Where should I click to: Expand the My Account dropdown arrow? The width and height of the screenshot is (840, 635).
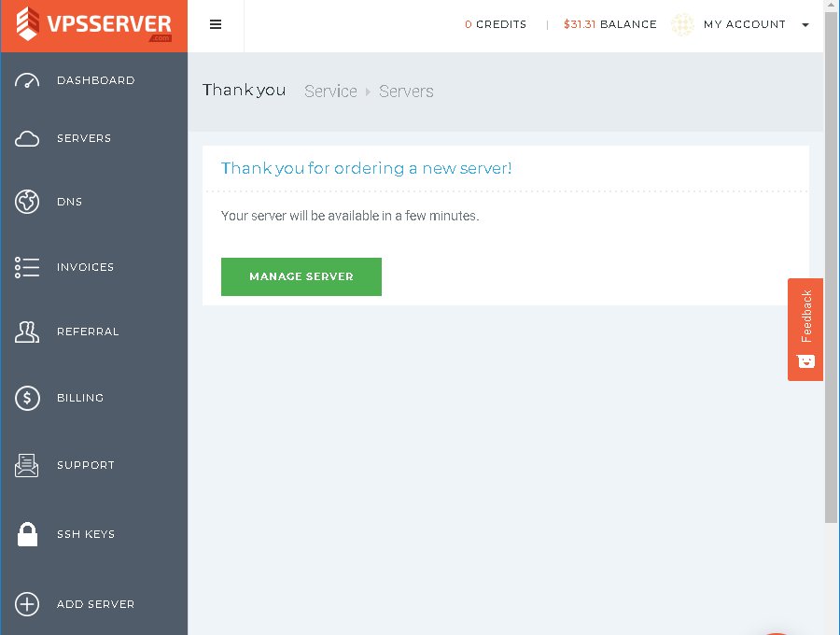coord(805,24)
